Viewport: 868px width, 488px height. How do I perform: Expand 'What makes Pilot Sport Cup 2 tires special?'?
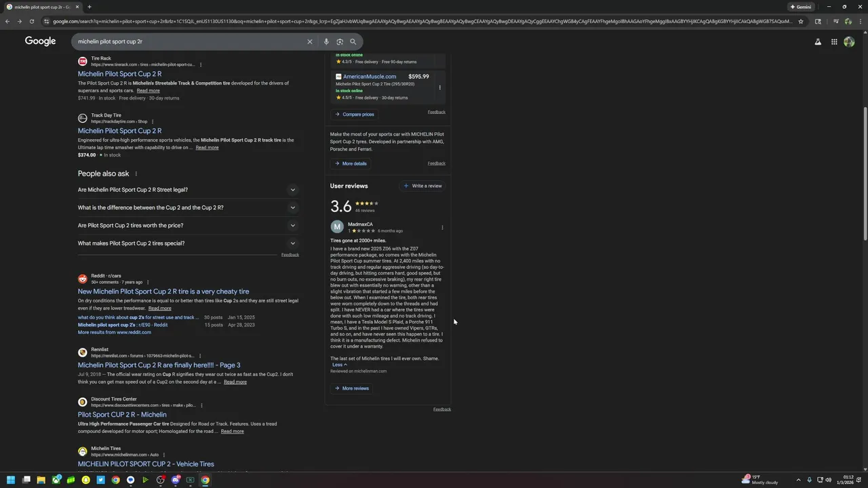tap(188, 243)
